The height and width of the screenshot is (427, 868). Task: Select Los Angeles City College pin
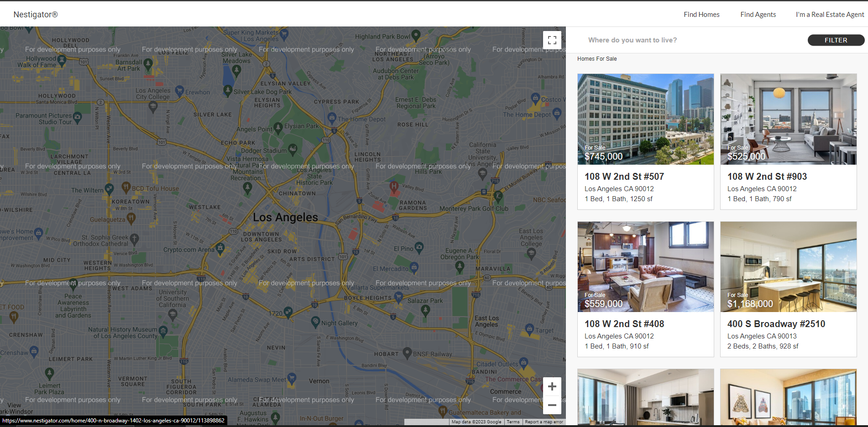pos(153,107)
